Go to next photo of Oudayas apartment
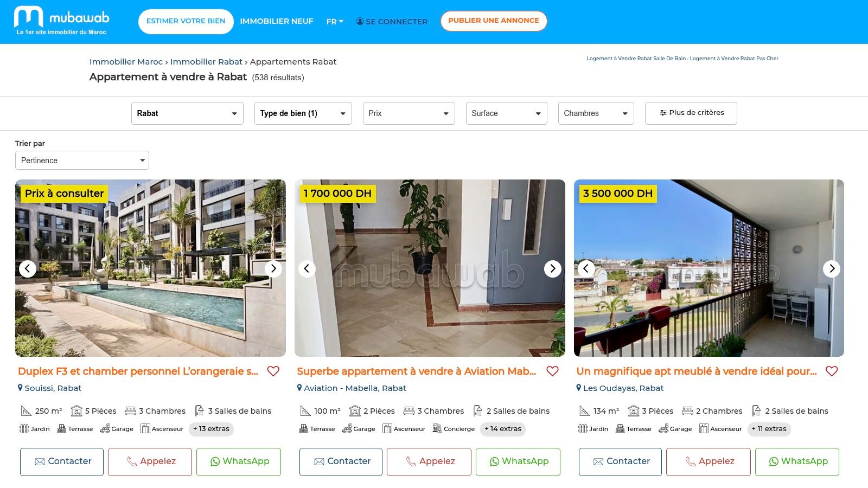The image size is (868, 488). click(x=832, y=268)
